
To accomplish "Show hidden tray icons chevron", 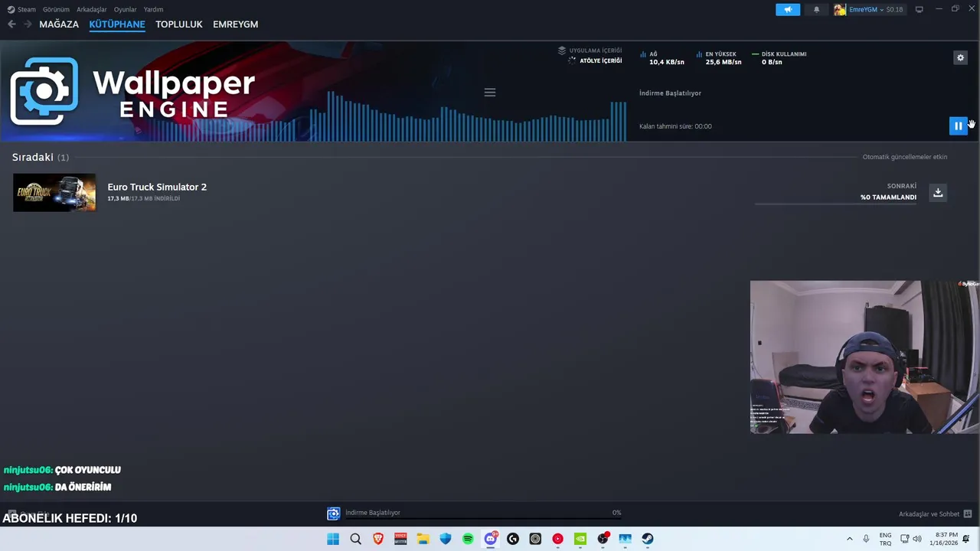I will point(849,539).
